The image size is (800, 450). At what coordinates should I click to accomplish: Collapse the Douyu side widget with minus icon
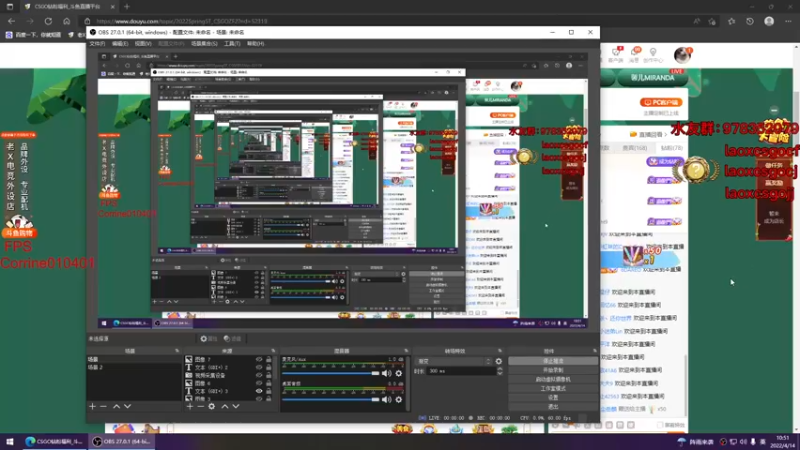click(x=774, y=110)
